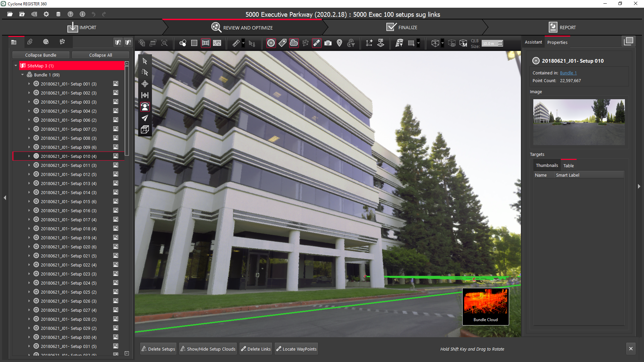The height and width of the screenshot is (362, 644).
Task: Select the arrow pick tool in viewport
Action: point(145,61)
